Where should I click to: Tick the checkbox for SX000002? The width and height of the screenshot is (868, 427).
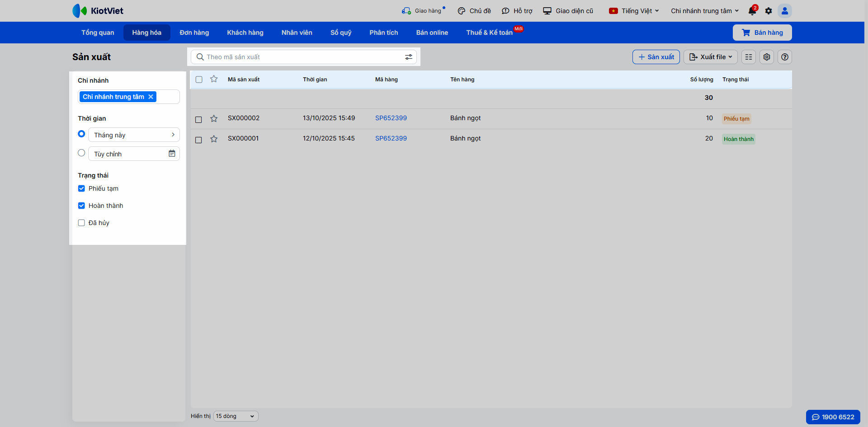(198, 119)
